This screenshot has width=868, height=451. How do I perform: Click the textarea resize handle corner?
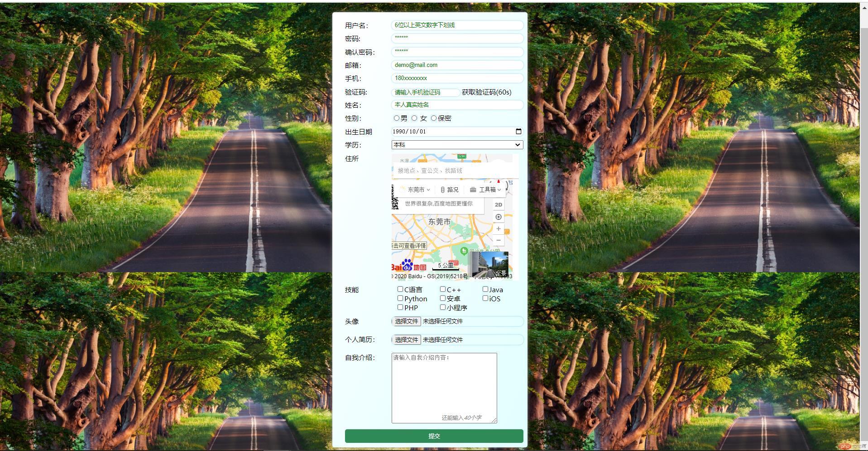(x=494, y=420)
